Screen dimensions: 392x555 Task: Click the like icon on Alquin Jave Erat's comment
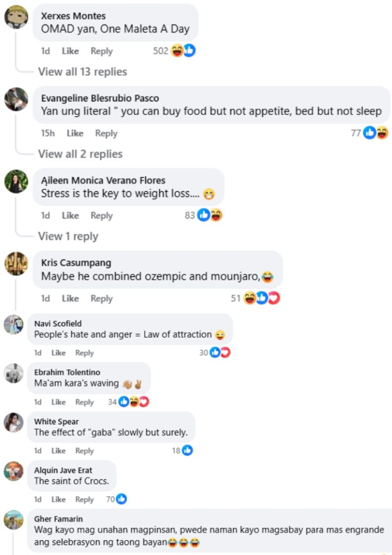pos(121,499)
